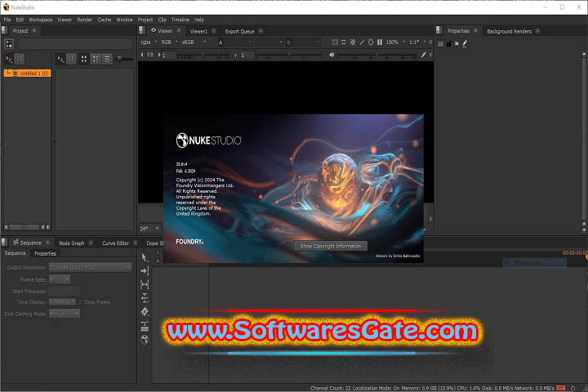Screen dimensions: 588x392
Task: Click the Start Timecode field
Action: 65,291
